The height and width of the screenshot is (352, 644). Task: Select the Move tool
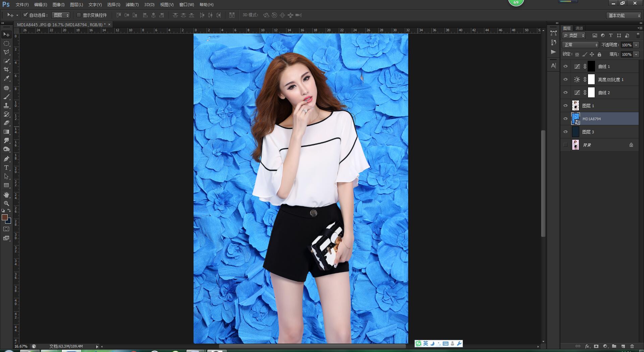6,35
